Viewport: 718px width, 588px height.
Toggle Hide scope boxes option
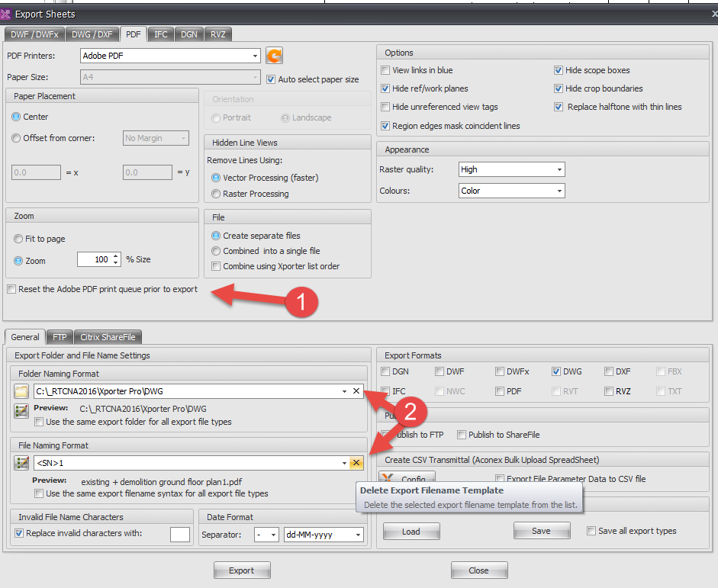point(559,69)
